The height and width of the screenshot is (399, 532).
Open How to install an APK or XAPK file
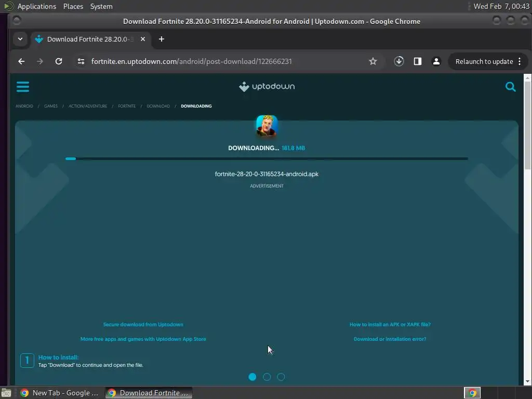pyautogui.click(x=390, y=324)
